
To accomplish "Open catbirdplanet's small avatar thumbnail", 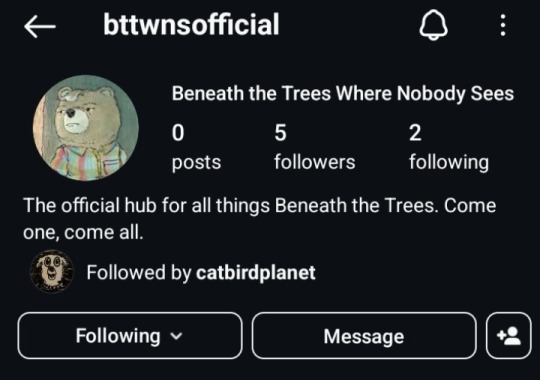I will click(52, 271).
